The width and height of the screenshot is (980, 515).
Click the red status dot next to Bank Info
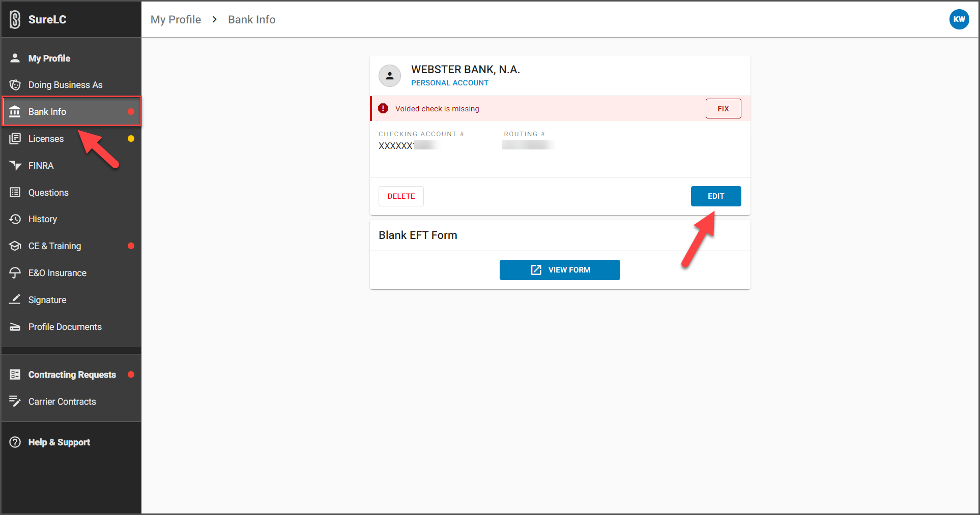(131, 111)
